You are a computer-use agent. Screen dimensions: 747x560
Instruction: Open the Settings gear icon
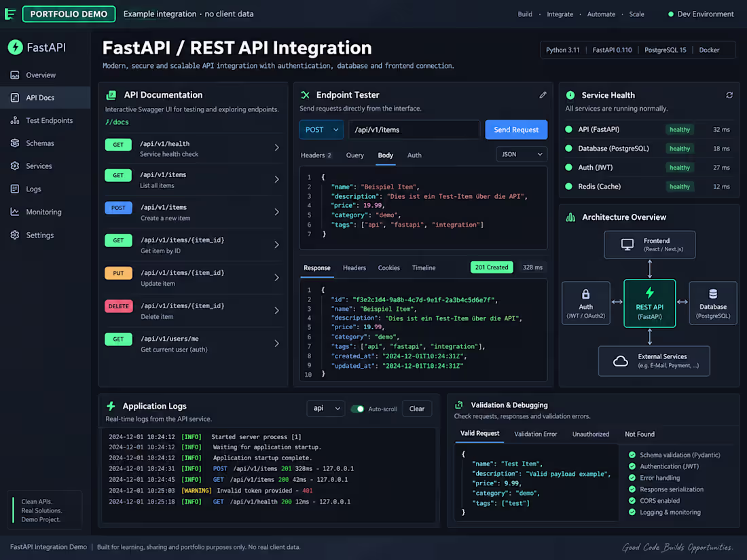pos(15,235)
